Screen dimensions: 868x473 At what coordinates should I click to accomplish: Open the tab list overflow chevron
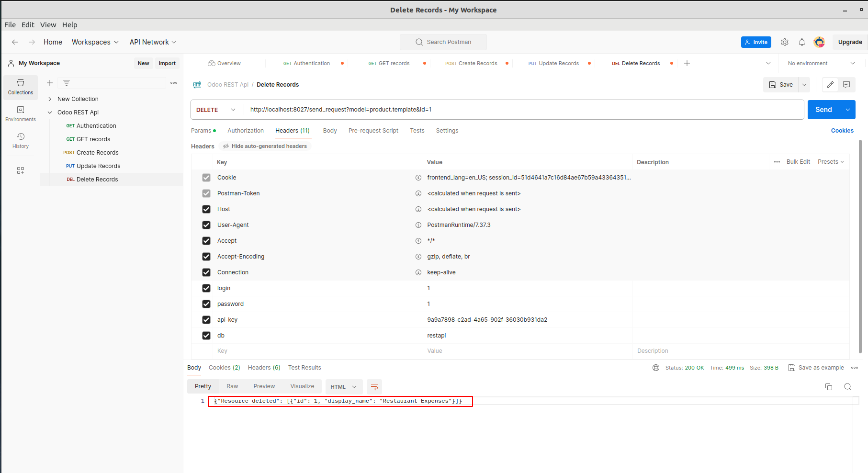pyautogui.click(x=768, y=63)
